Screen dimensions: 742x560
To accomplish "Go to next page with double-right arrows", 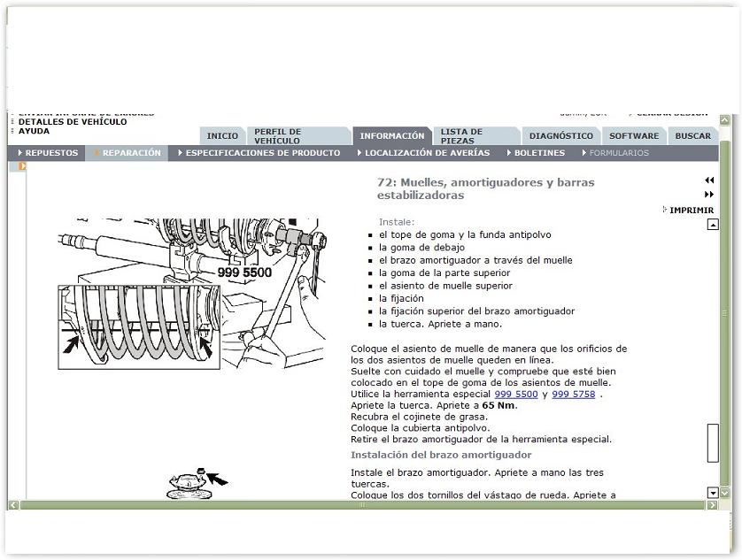I will tap(709, 194).
